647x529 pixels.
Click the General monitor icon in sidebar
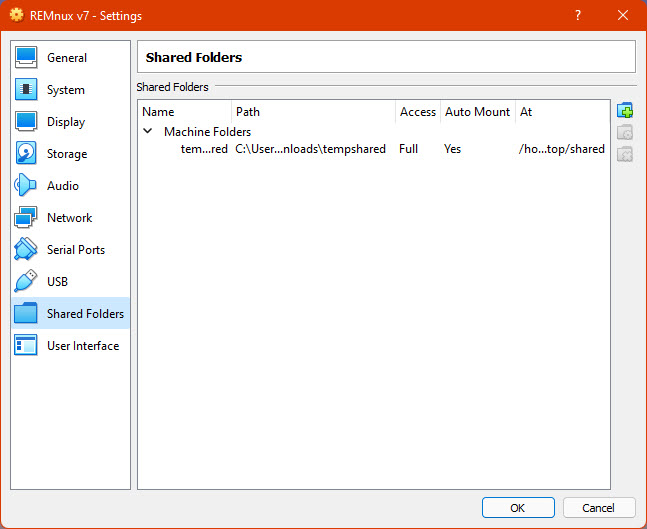tap(27, 58)
